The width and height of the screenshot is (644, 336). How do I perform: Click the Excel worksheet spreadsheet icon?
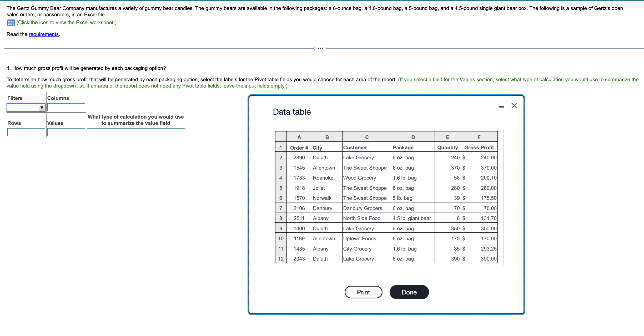point(11,23)
